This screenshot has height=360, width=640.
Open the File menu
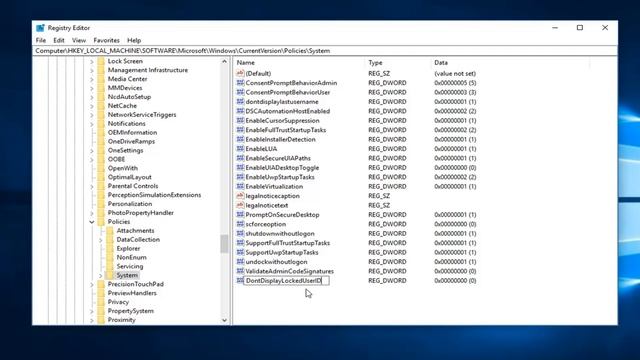click(41, 40)
